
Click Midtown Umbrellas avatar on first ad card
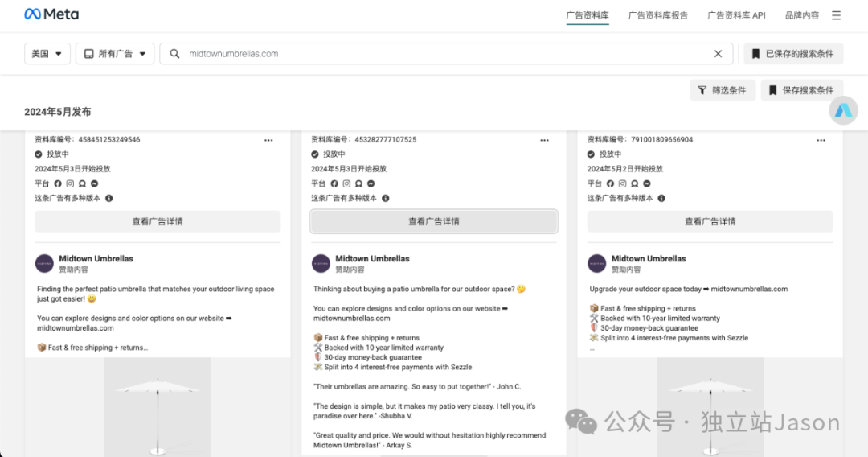coord(44,263)
